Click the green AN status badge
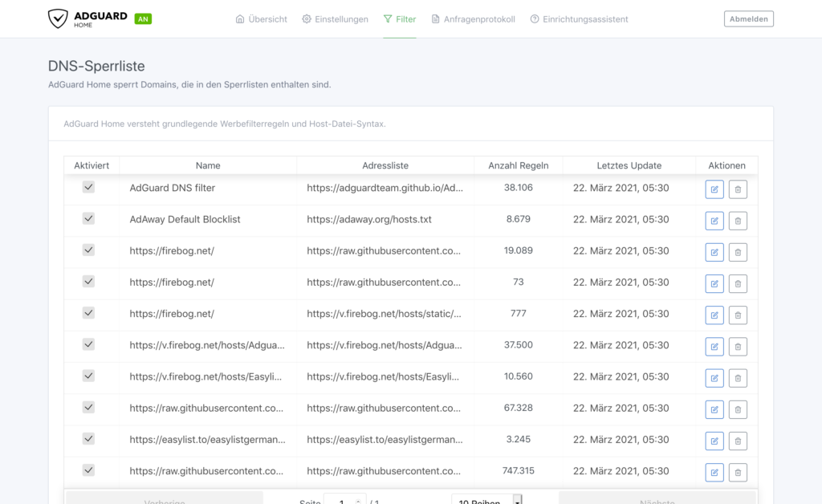This screenshot has height=504, width=822. tap(143, 19)
